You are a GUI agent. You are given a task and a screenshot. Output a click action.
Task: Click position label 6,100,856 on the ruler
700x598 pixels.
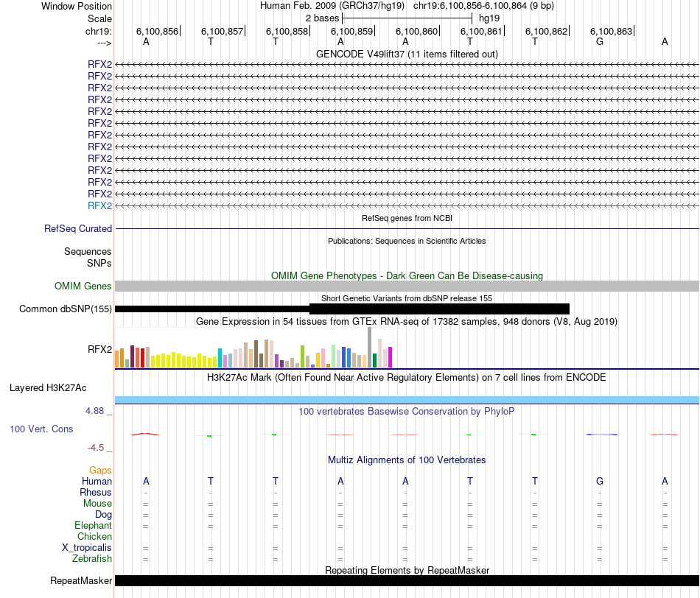pyautogui.click(x=157, y=31)
